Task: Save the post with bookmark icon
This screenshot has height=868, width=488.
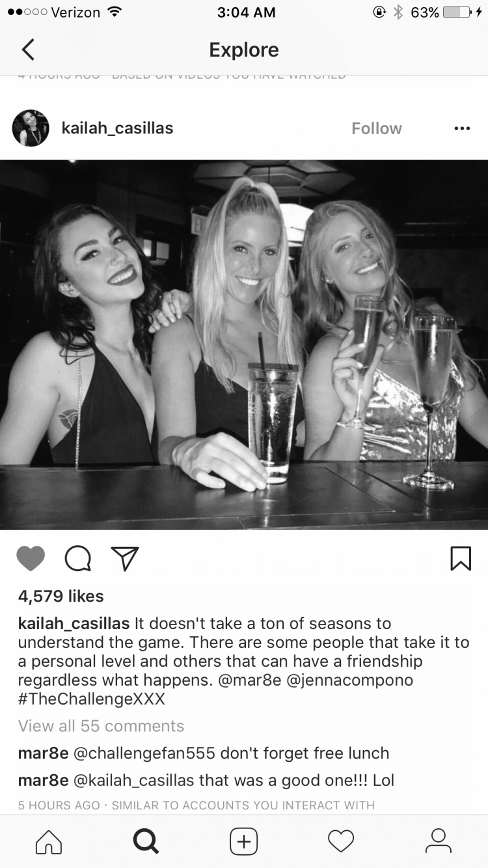Action: [461, 559]
